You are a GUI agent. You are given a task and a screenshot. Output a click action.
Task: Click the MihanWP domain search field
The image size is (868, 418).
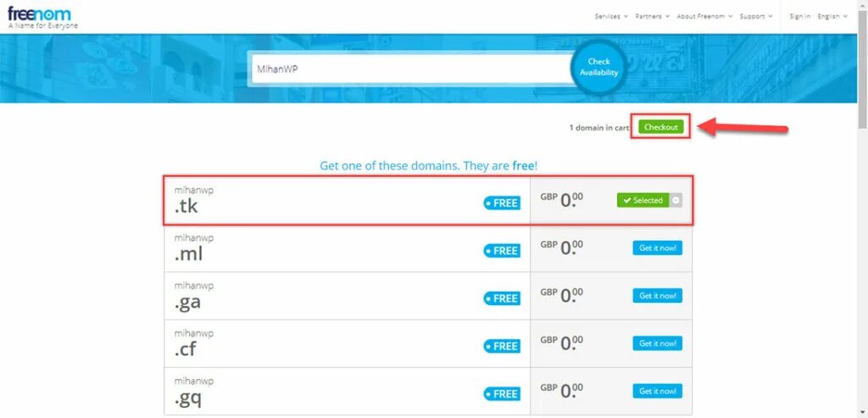pos(412,70)
